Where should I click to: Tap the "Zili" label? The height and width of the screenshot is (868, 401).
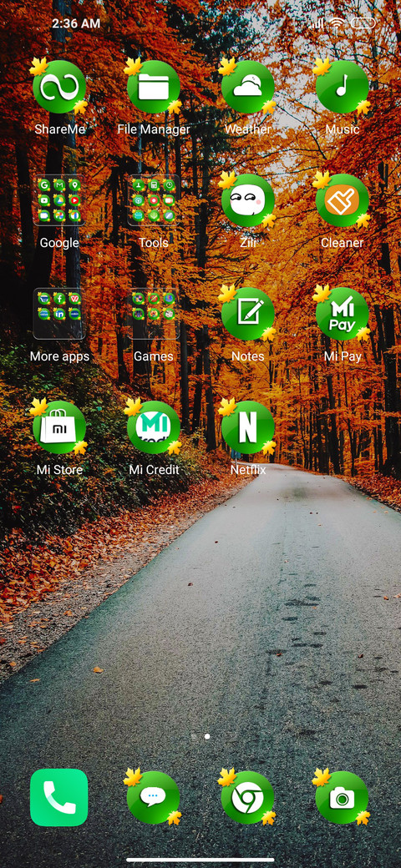(247, 243)
